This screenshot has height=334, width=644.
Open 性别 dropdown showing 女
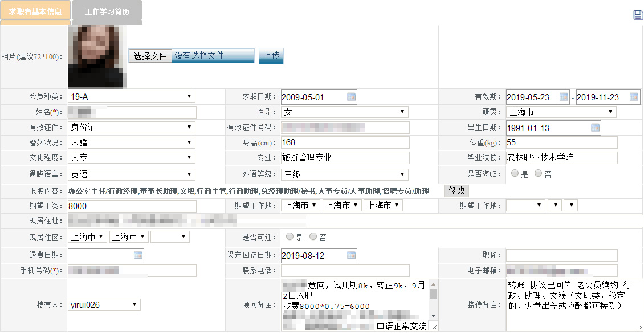pos(345,112)
